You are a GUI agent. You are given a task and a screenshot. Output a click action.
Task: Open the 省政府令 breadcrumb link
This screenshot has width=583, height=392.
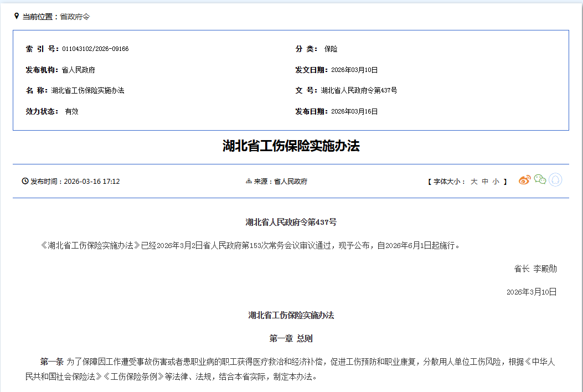tap(75, 17)
